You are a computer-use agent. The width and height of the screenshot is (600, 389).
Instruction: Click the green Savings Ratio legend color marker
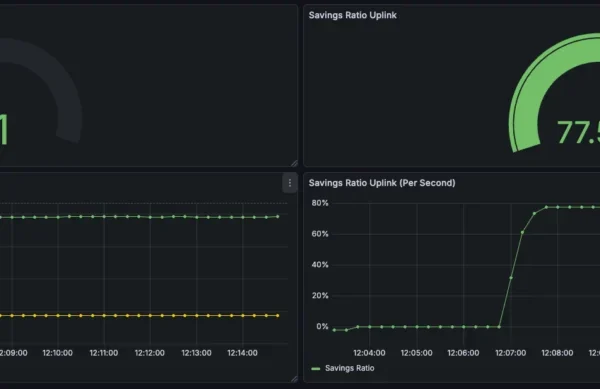316,369
